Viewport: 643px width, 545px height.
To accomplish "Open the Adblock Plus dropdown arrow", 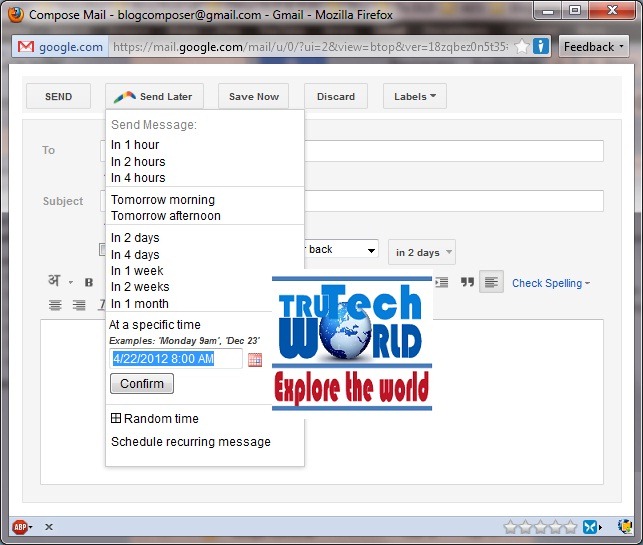I will point(30,527).
